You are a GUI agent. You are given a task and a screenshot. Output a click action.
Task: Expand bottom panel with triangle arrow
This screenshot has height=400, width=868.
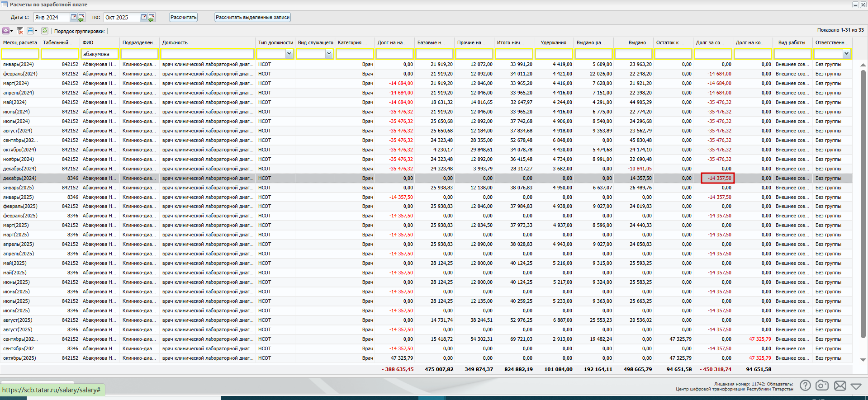tap(856, 386)
